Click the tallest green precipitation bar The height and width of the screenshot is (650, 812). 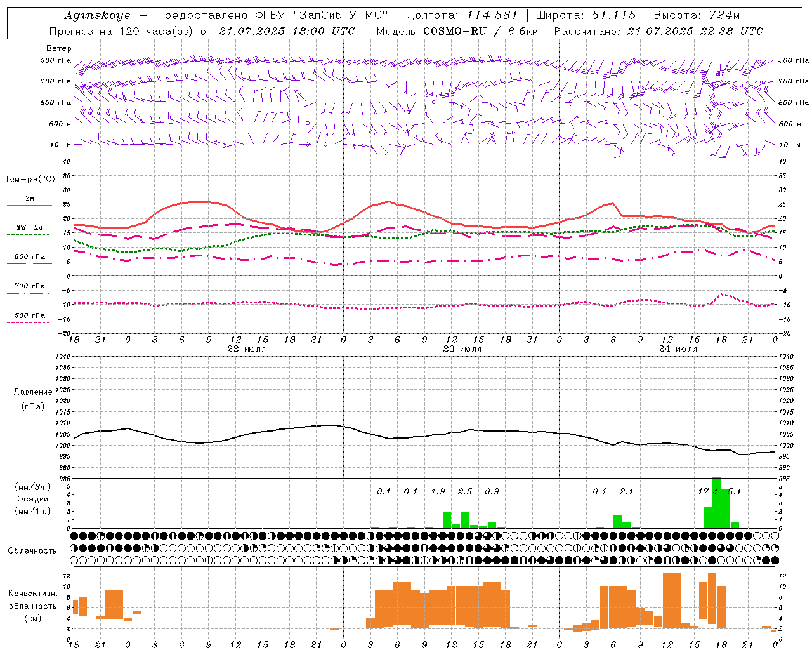click(716, 503)
